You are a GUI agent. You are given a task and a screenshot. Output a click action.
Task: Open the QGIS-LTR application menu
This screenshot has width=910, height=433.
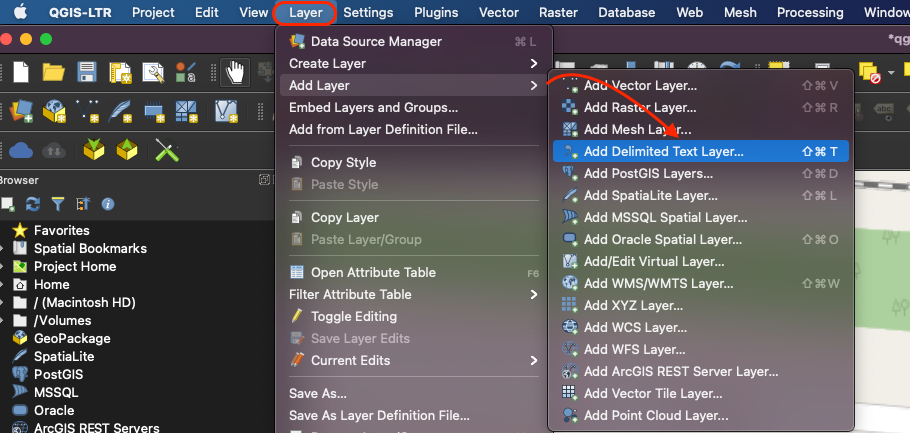pyautogui.click(x=82, y=12)
